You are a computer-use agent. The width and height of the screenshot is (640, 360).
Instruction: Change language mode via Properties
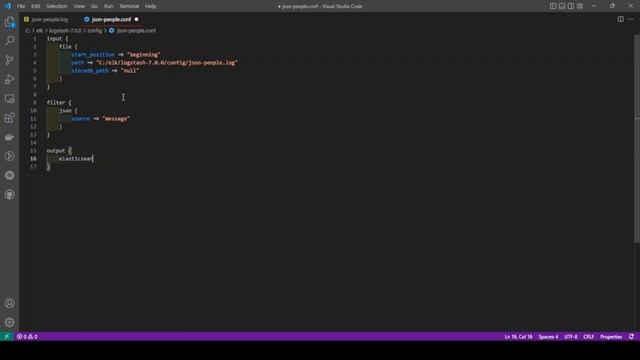point(611,337)
